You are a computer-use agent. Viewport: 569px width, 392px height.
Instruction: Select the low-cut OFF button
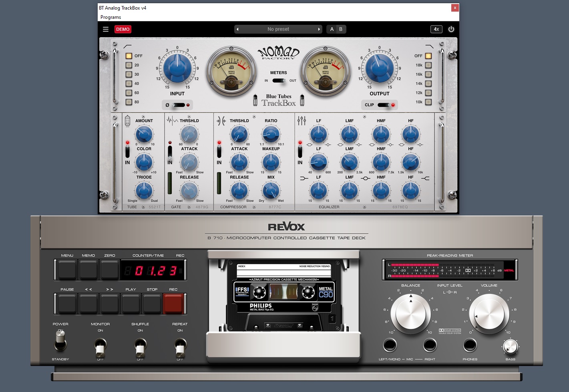tap(129, 56)
